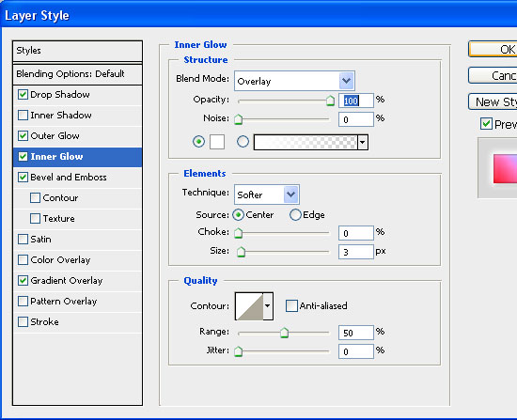Enable the Stroke checkbox
The width and height of the screenshot is (517, 420).
[x=23, y=321]
